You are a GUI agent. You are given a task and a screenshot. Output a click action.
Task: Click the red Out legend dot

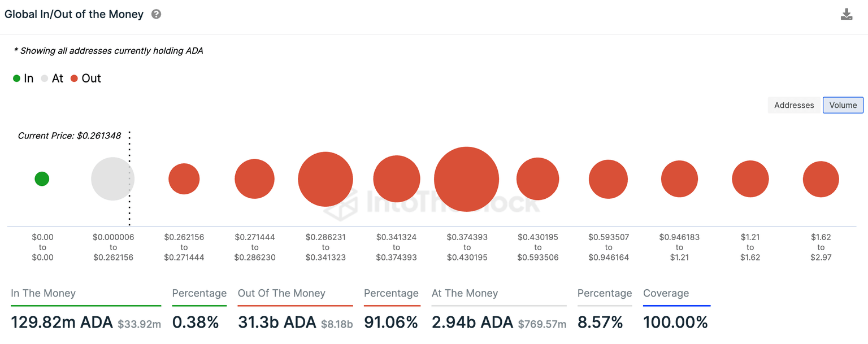click(74, 78)
